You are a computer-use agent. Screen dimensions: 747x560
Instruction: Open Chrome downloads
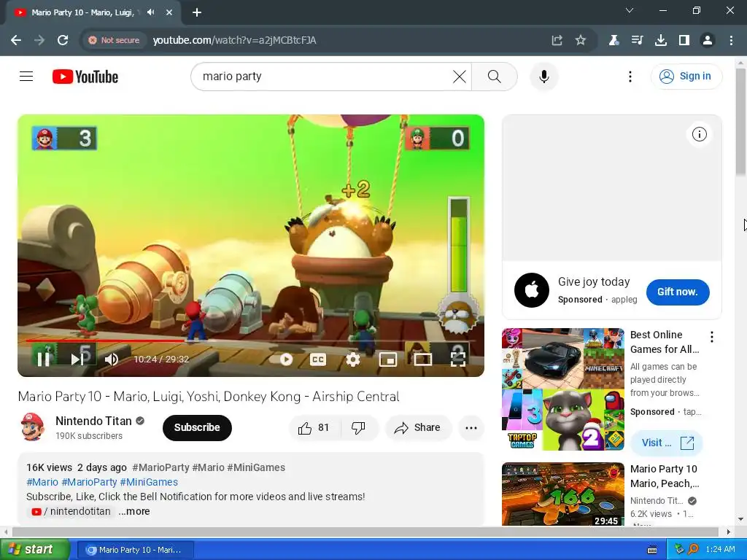point(660,40)
